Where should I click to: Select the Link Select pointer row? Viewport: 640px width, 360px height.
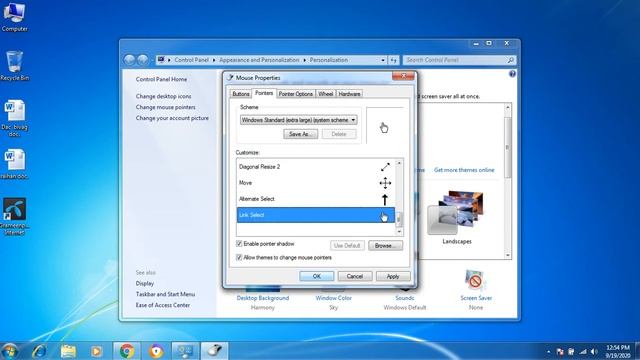click(x=316, y=215)
